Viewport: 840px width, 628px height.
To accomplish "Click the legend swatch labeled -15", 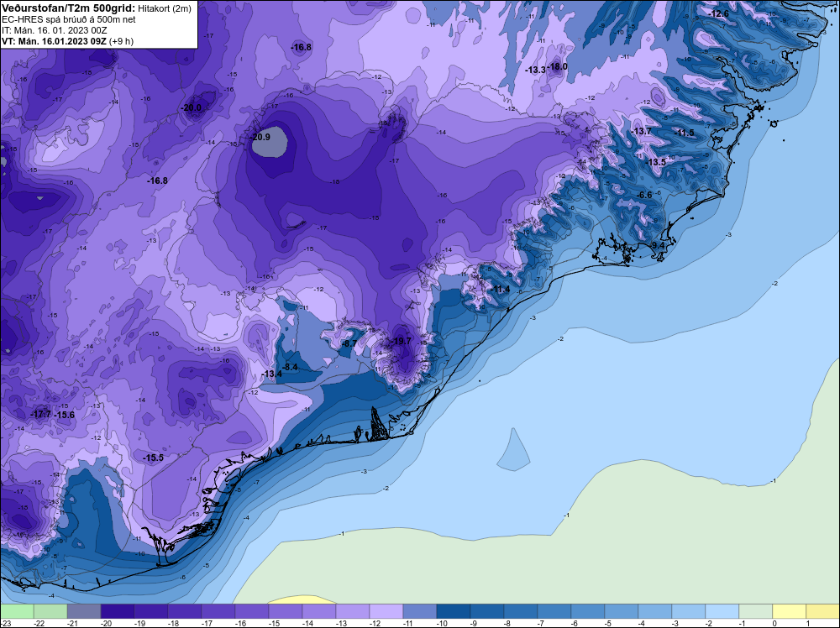I will click(286, 611).
